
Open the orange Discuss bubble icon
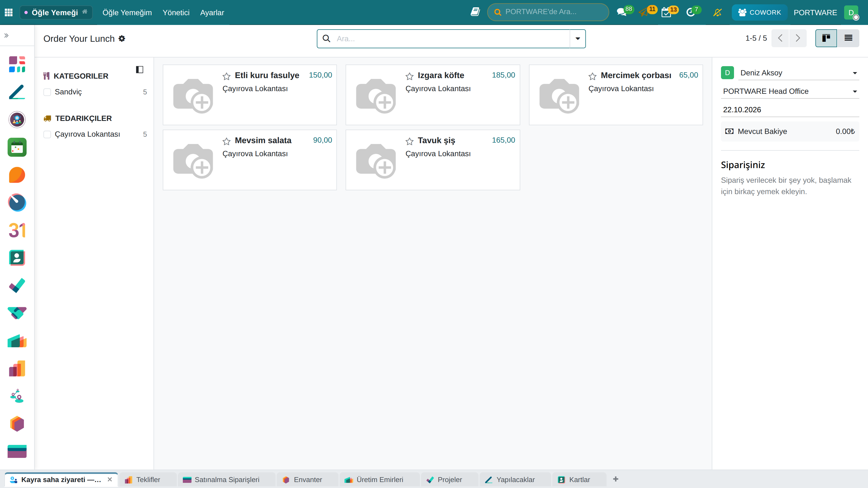[17, 175]
